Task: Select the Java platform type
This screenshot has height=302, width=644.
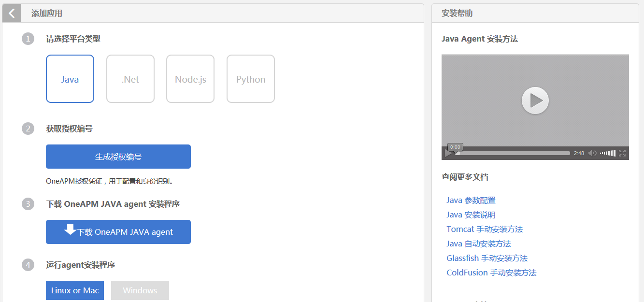Action: [70, 79]
